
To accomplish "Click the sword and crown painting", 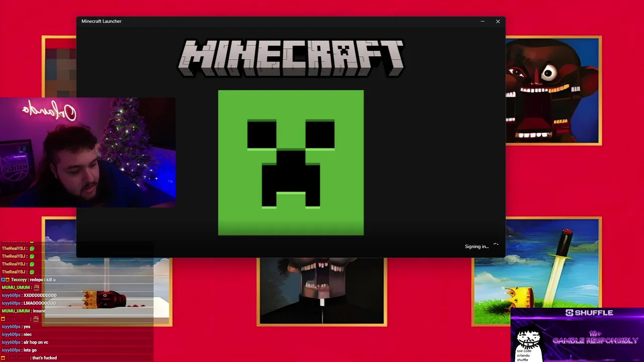I will pos(537,271).
